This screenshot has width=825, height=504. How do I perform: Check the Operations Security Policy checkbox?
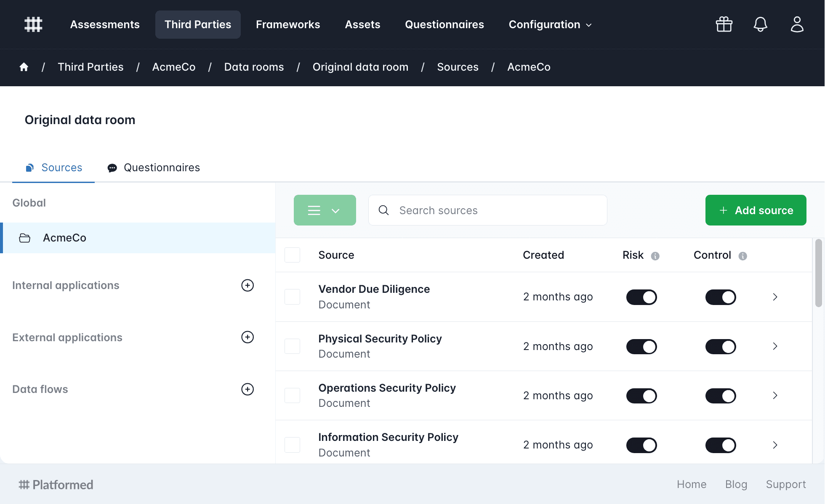[x=292, y=395]
